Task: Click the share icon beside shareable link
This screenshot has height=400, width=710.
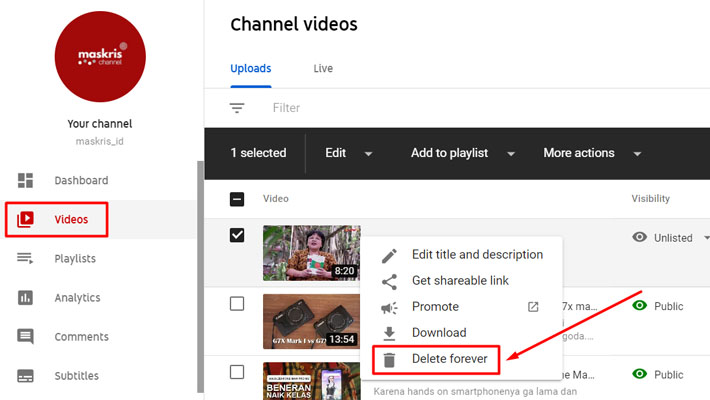Action: click(x=389, y=282)
